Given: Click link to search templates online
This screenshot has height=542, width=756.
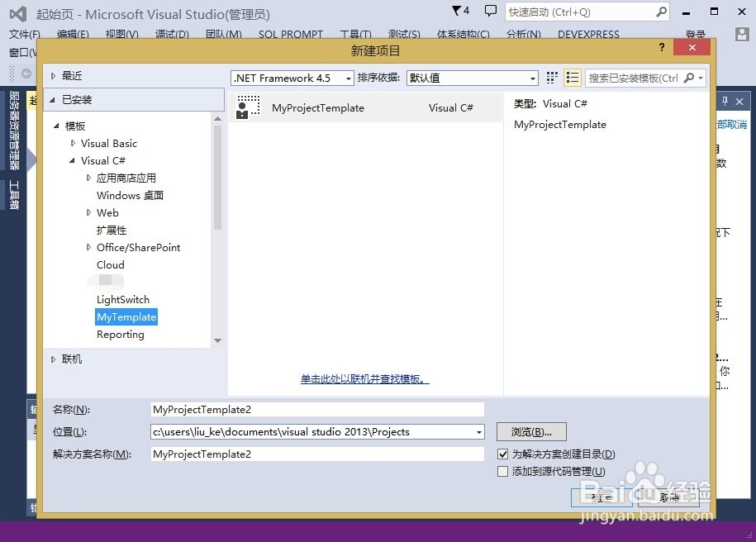Looking at the screenshot, I should click(364, 379).
